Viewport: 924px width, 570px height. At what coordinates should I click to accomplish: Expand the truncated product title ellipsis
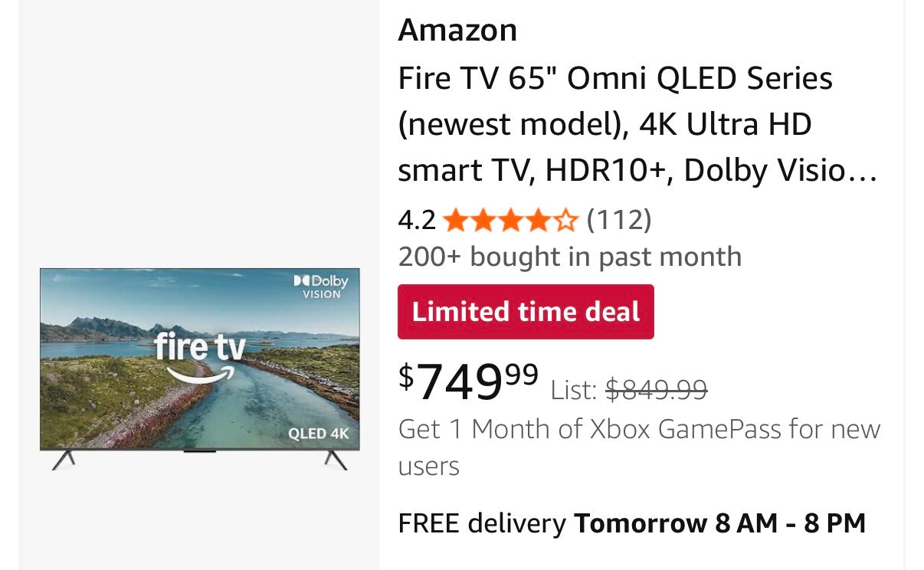(x=869, y=170)
